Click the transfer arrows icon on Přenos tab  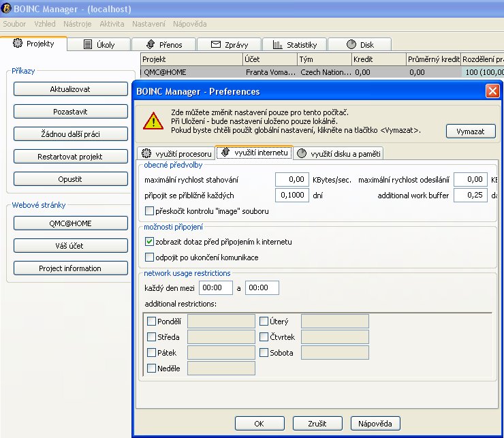[151, 44]
